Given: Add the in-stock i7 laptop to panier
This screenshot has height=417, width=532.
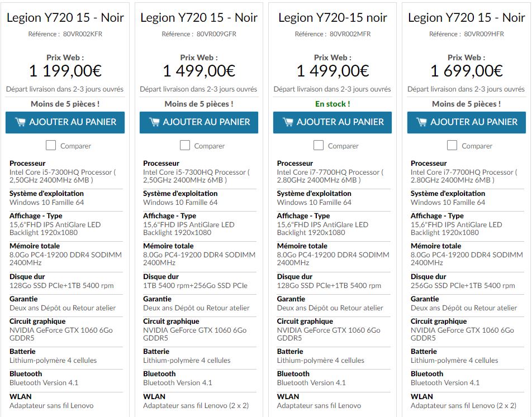Looking at the screenshot, I should pos(332,122).
